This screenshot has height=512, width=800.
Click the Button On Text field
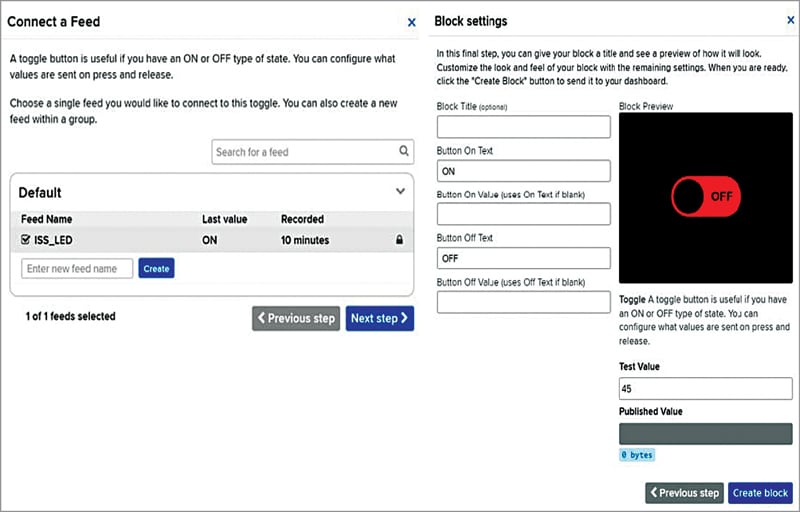(523, 171)
